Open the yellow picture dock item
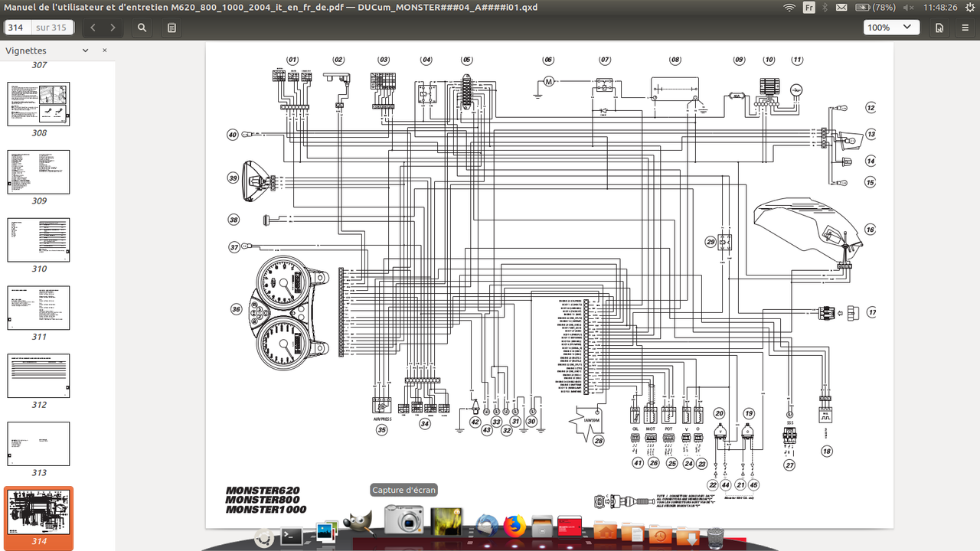 pyautogui.click(x=446, y=520)
